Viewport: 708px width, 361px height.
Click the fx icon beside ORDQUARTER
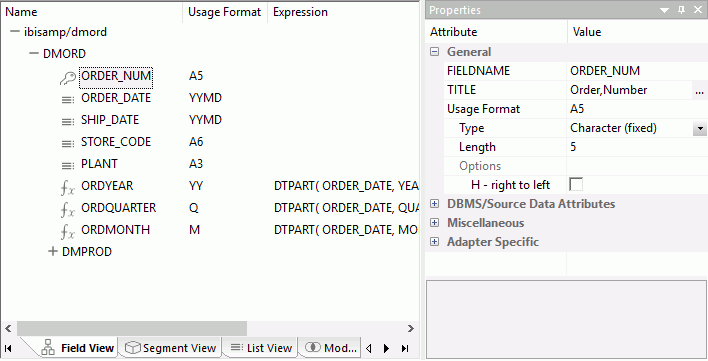(67, 209)
